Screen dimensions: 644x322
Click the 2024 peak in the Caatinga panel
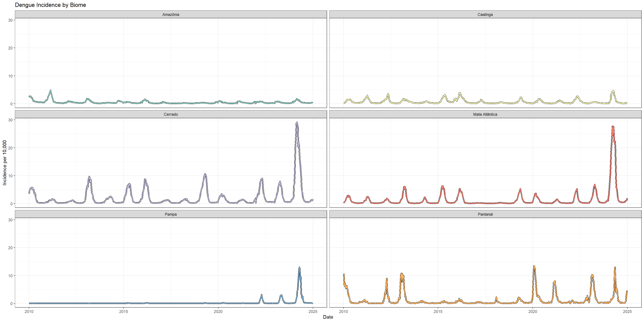[613, 91]
